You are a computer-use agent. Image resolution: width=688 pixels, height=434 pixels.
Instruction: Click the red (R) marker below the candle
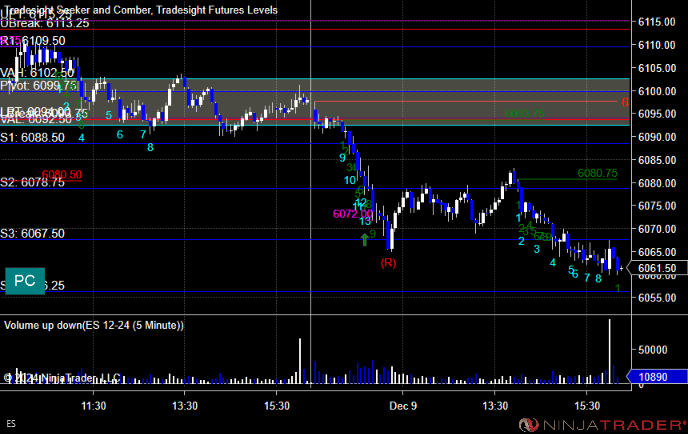388,263
